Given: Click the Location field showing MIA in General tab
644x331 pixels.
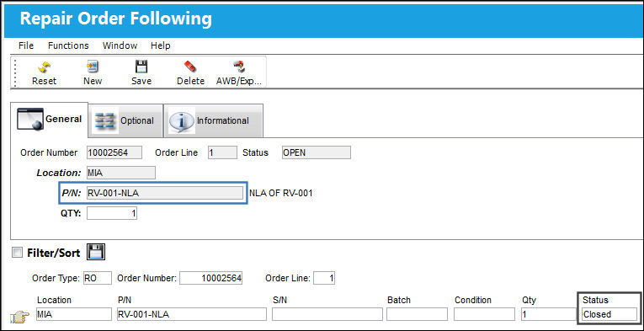Looking at the screenshot, I should (120, 173).
